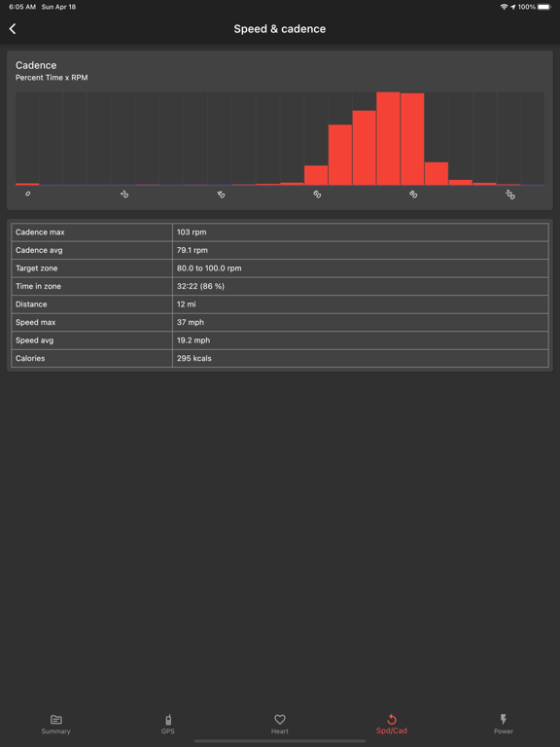The width and height of the screenshot is (560, 747).
Task: Click the tallest cadence histogram bar
Action: [x=388, y=139]
